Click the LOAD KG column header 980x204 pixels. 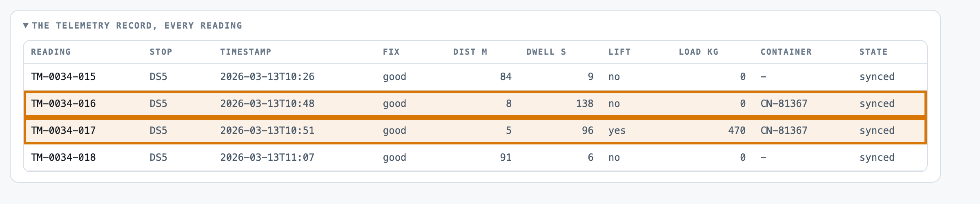698,52
